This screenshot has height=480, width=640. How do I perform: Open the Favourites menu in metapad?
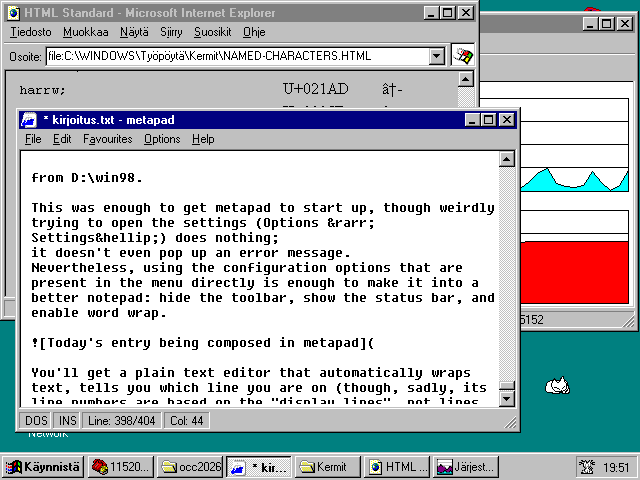coord(108,139)
